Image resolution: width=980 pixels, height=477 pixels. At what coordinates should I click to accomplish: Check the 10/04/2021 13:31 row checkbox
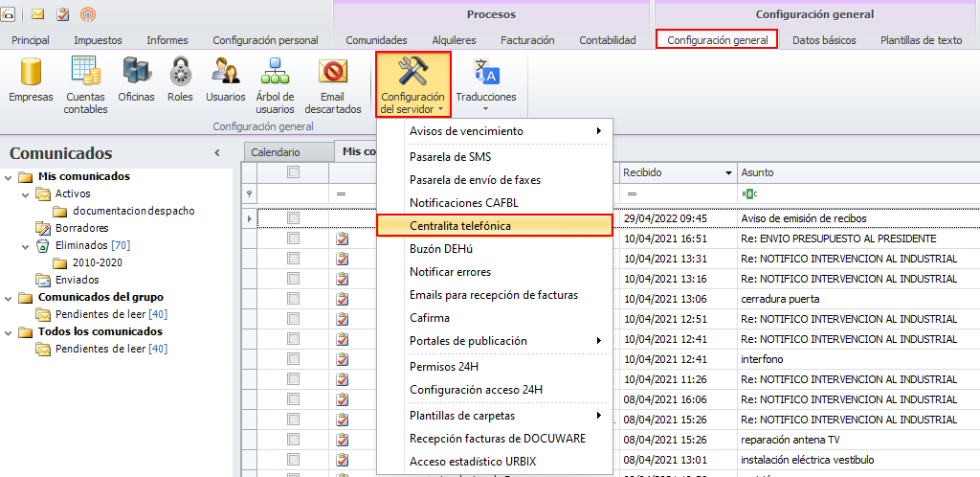293,259
